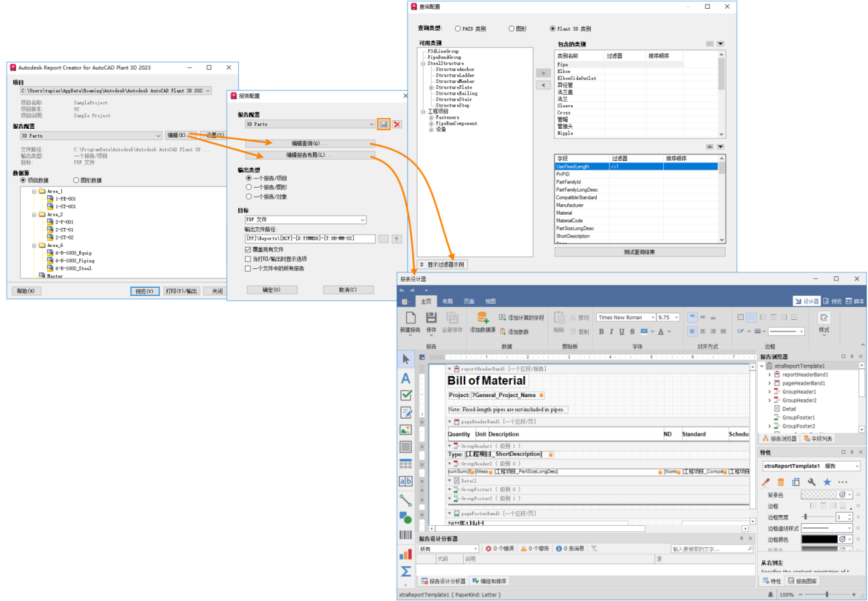This screenshot has height=601, width=868.
Task: Select the Chart tool in the toolbox
Action: [405, 554]
